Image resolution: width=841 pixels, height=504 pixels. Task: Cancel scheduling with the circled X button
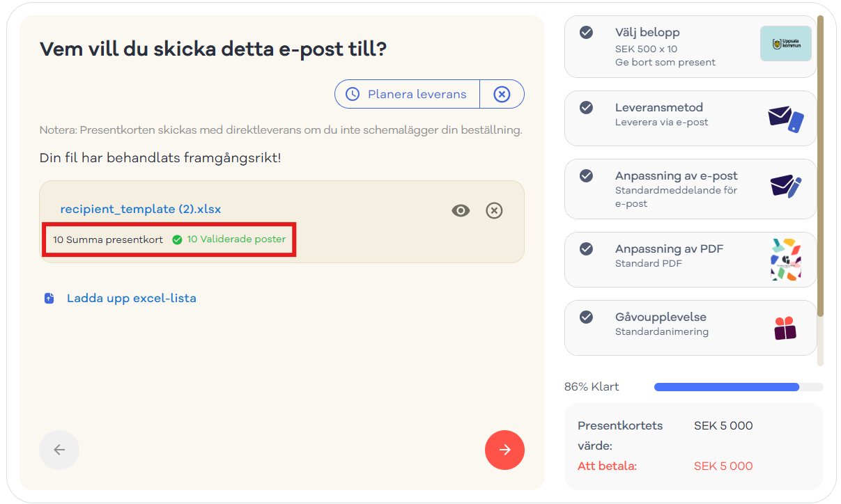pyautogui.click(x=502, y=94)
